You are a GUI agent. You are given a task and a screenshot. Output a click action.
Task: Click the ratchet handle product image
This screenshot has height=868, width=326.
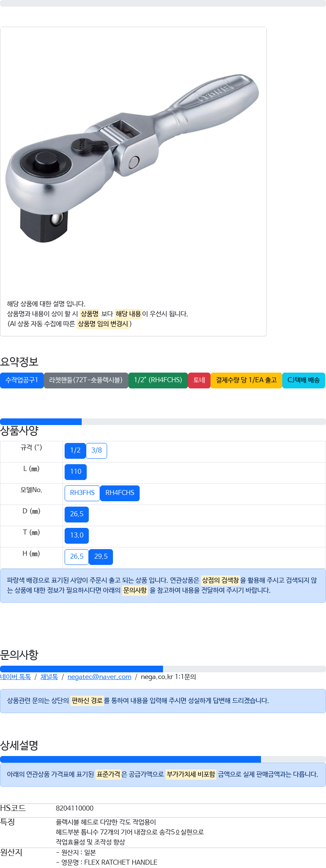133,158
